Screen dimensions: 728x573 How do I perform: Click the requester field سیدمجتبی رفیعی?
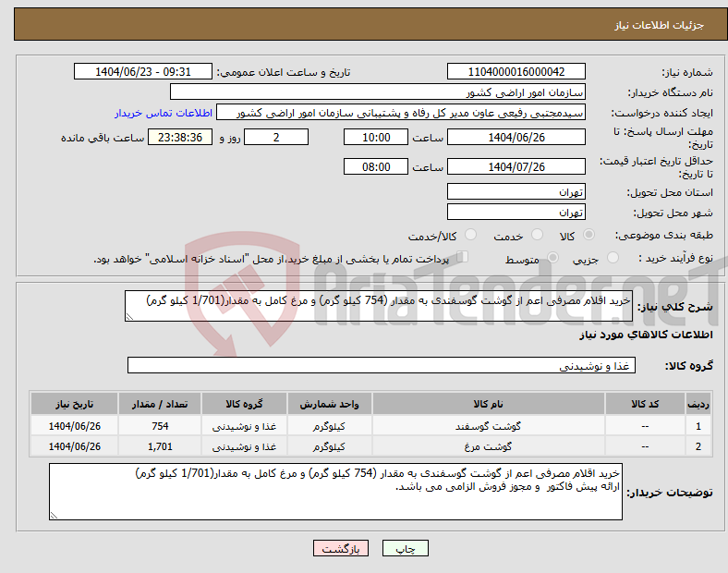tap(401, 113)
